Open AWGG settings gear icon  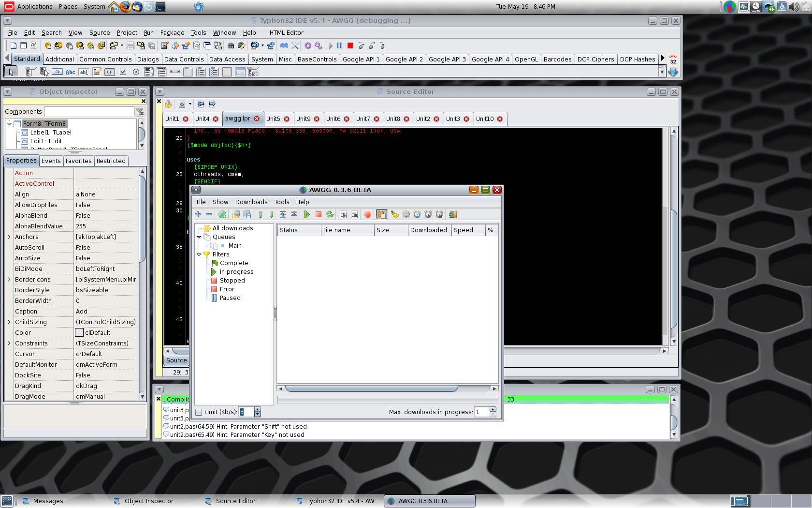pos(406,214)
